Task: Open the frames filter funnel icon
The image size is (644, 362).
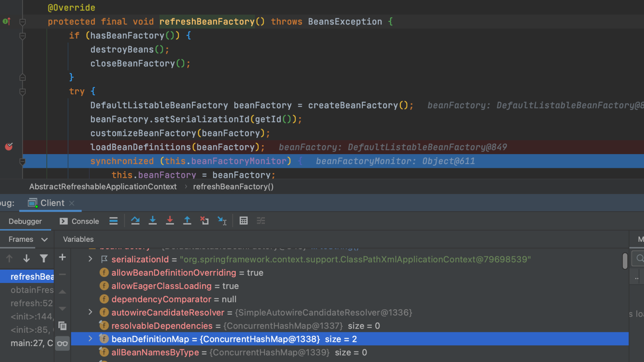Action: coord(44,258)
